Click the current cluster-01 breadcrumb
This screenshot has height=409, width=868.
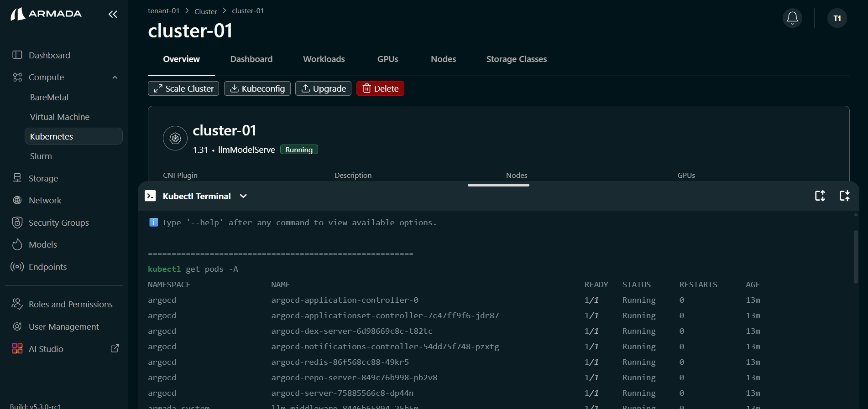[x=248, y=11]
